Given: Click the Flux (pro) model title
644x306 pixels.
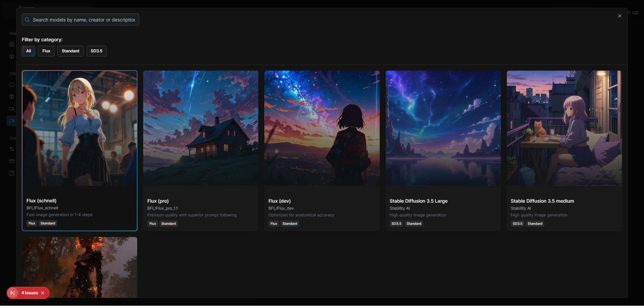Looking at the screenshot, I should pyautogui.click(x=158, y=201).
